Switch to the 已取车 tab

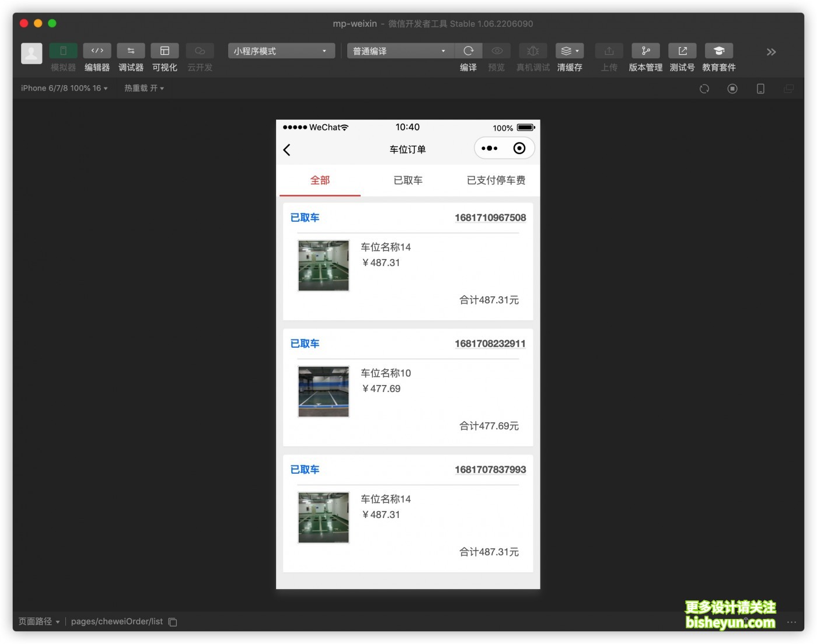click(x=408, y=180)
